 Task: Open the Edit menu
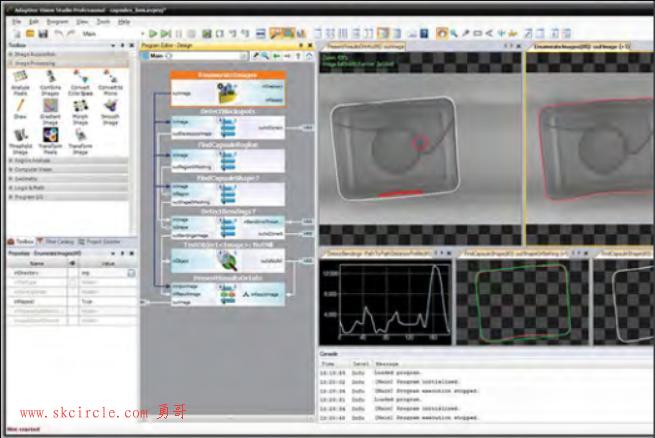[33, 21]
